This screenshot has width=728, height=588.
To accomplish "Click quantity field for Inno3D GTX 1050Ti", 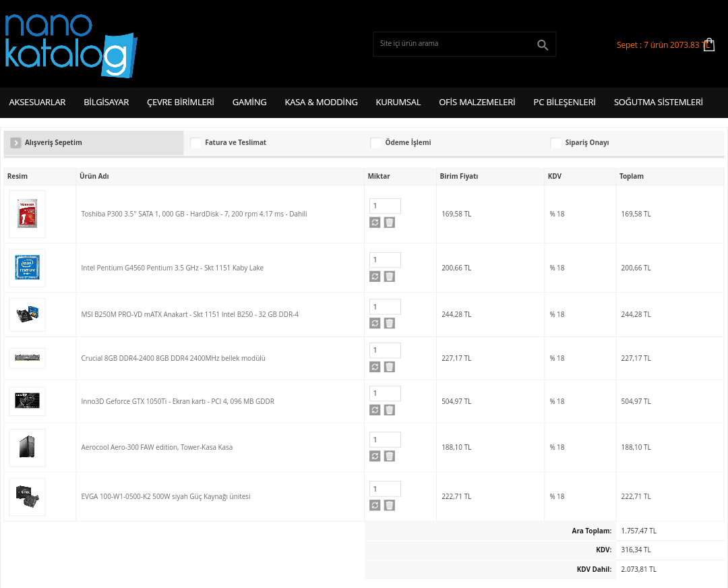I will click(385, 393).
